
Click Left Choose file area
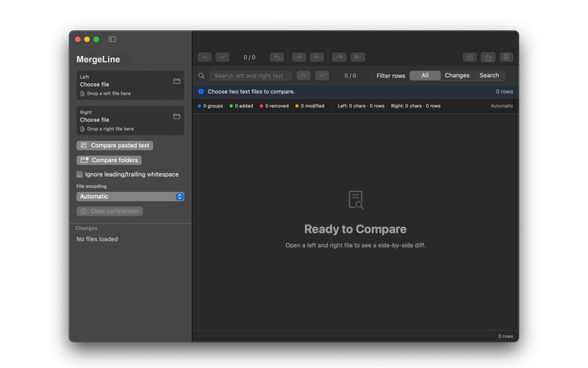tap(130, 85)
